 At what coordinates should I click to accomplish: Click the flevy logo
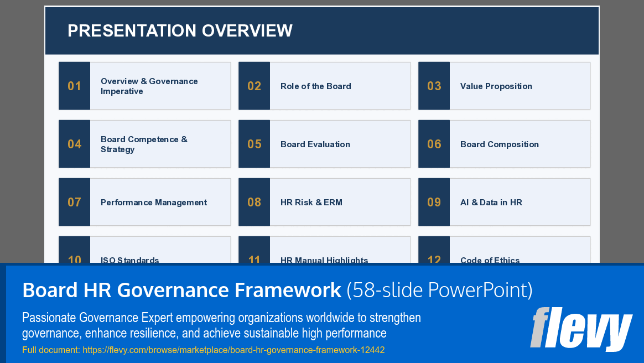coord(581,329)
